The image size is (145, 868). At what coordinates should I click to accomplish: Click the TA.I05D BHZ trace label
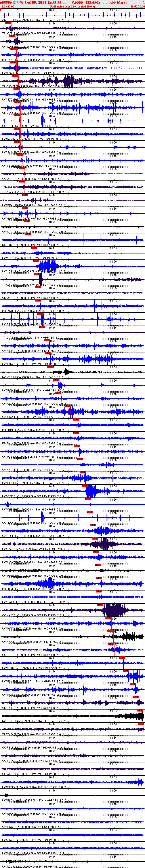pyautogui.click(x=33, y=87)
